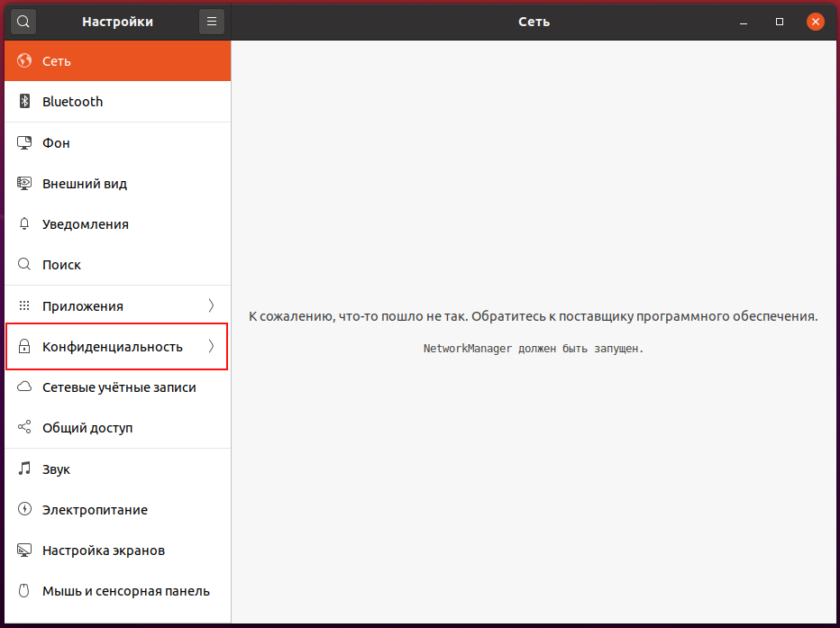
Task: Expand Конфиденциальность using its chevron arrow
Action: tap(211, 346)
